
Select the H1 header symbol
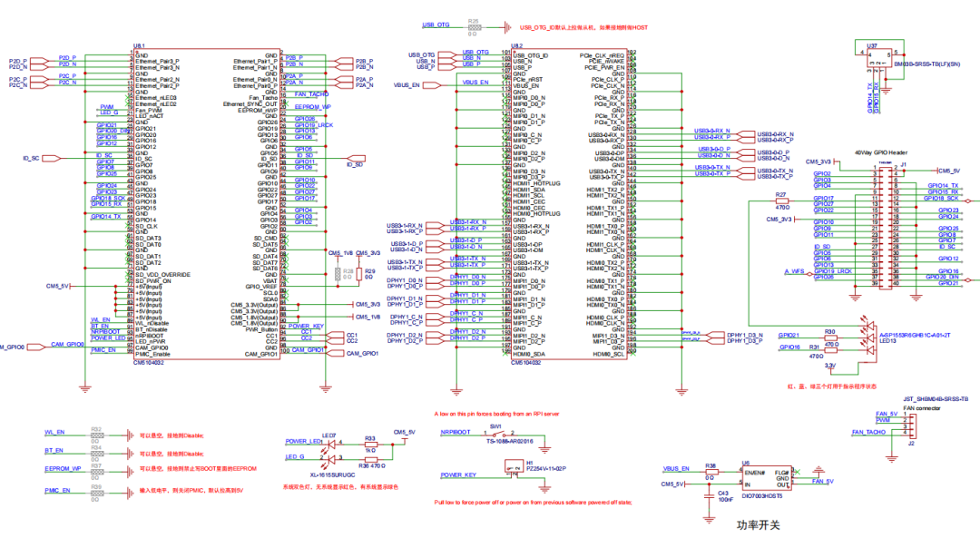(x=514, y=468)
